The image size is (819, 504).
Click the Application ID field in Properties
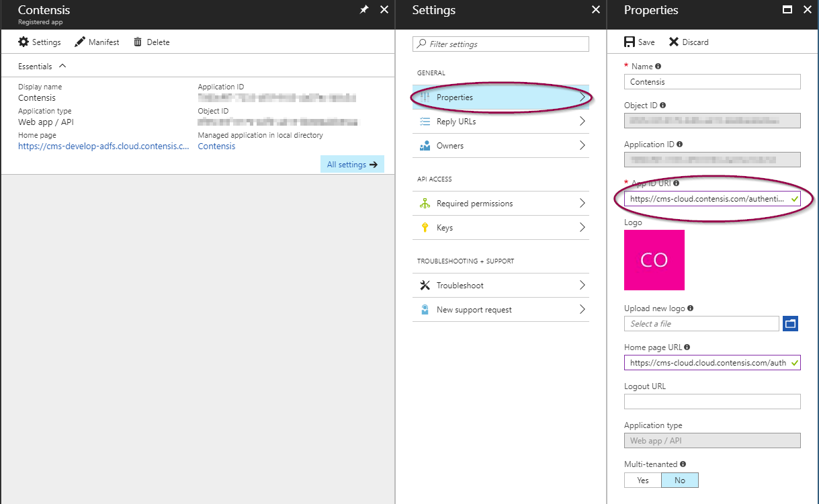click(712, 160)
